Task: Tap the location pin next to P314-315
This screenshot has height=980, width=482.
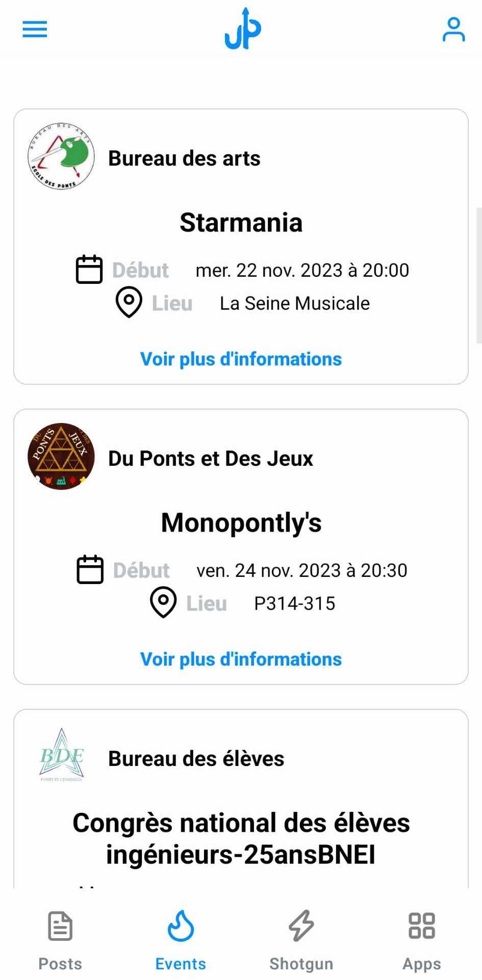Action: click(163, 602)
